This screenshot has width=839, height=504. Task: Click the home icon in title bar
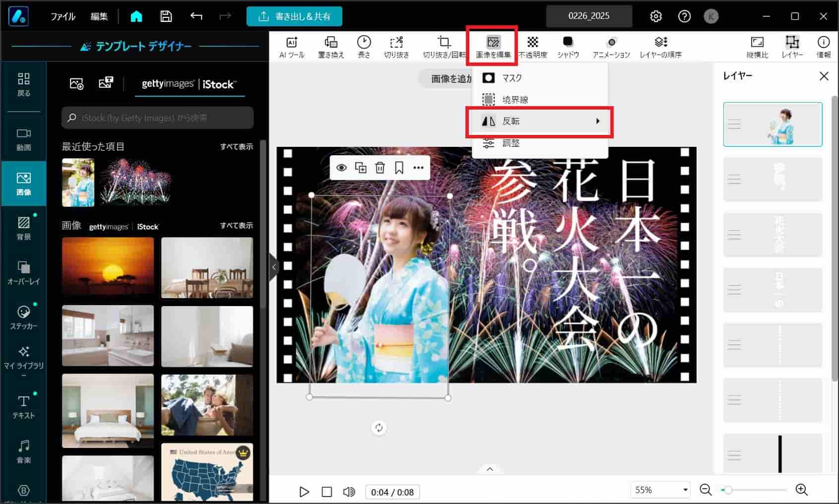[x=136, y=16]
